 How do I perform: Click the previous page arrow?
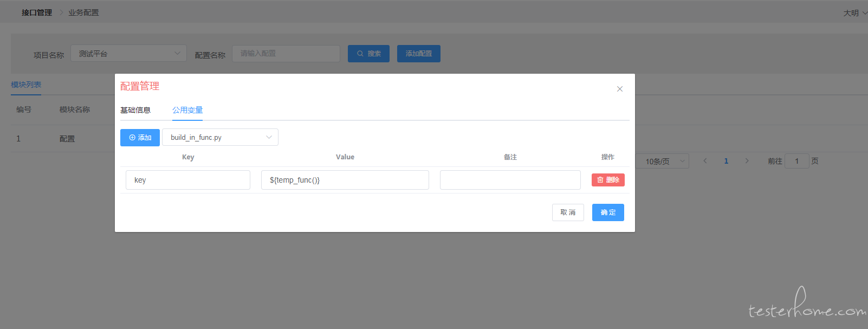pyautogui.click(x=705, y=161)
